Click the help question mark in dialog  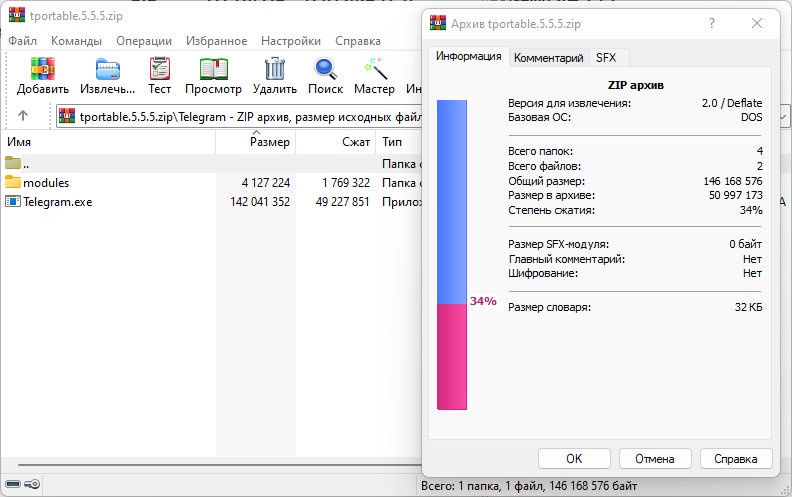coord(712,23)
